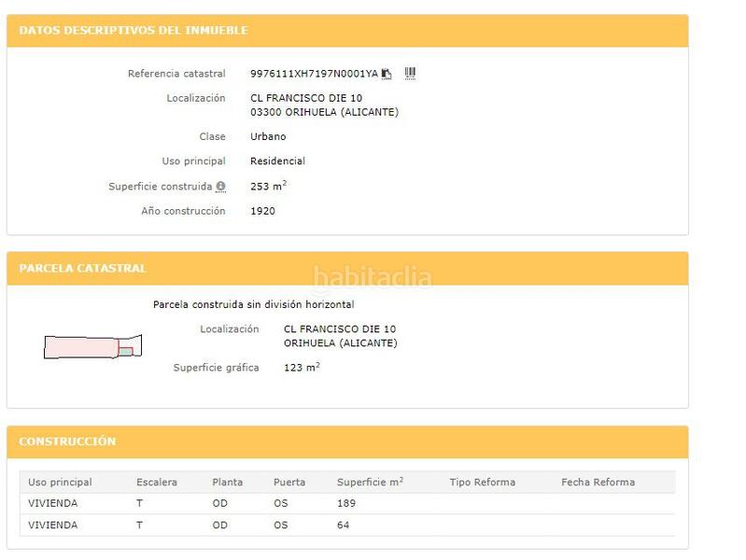
Task: Click the Construcción section header
Action: coord(67,441)
